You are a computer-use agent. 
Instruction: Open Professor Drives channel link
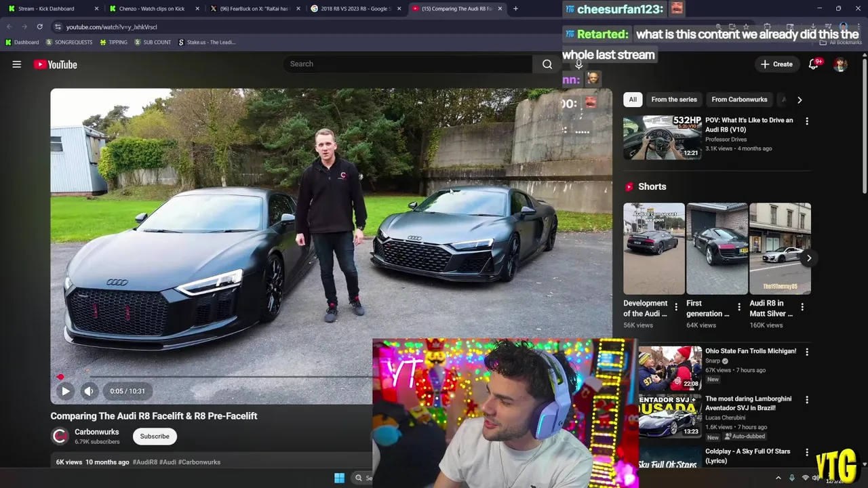point(726,140)
